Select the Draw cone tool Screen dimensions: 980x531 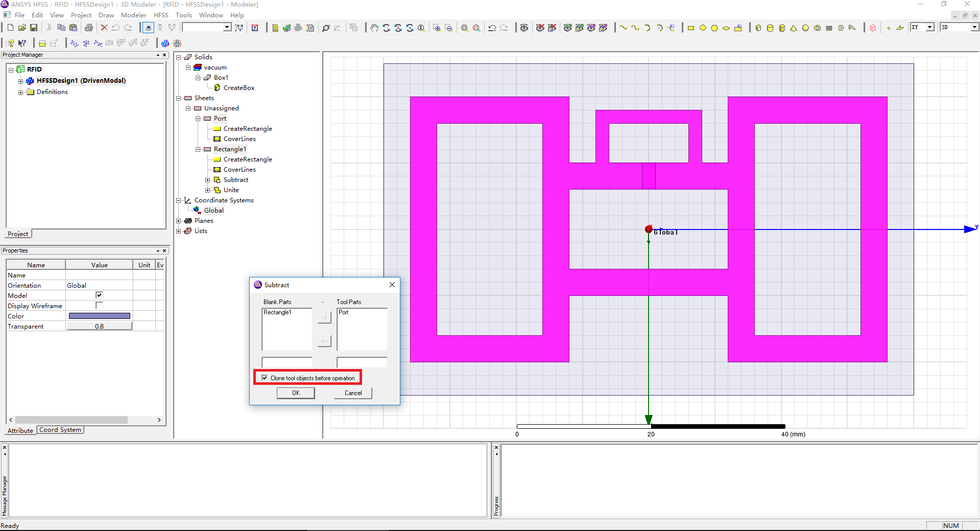[794, 28]
